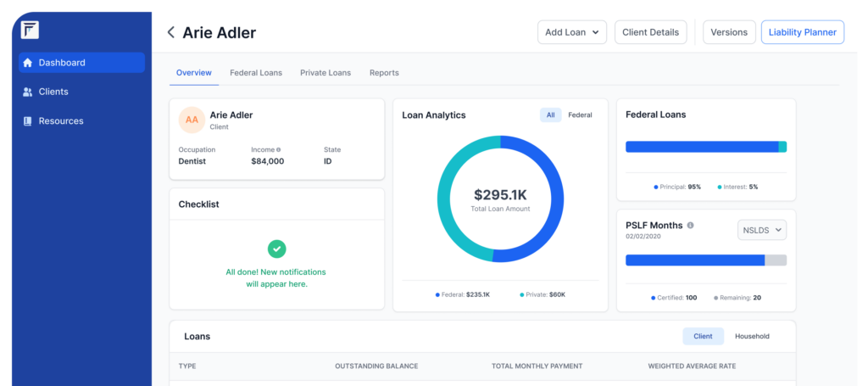Select Client view in Loans table
The width and height of the screenshot is (868, 386).
pyautogui.click(x=703, y=336)
